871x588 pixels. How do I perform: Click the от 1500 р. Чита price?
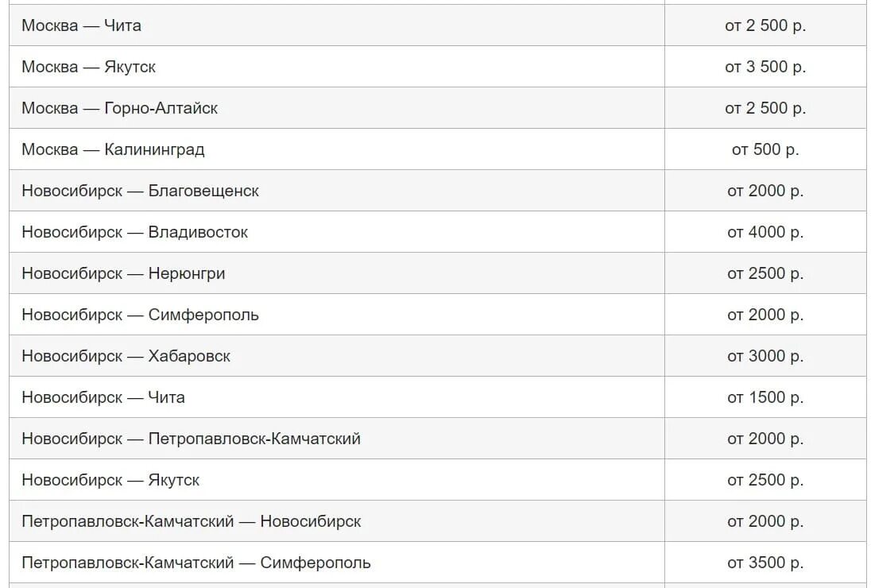pos(765,397)
